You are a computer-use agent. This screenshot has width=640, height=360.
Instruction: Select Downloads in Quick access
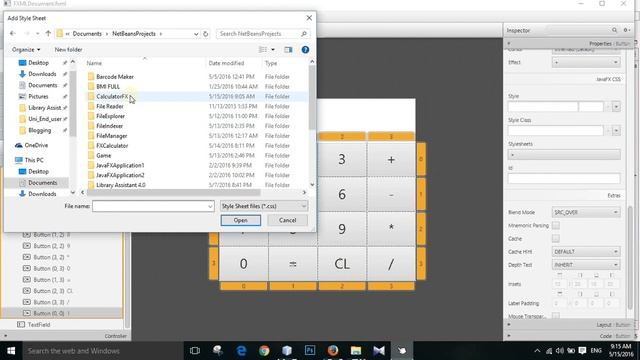pos(42,74)
